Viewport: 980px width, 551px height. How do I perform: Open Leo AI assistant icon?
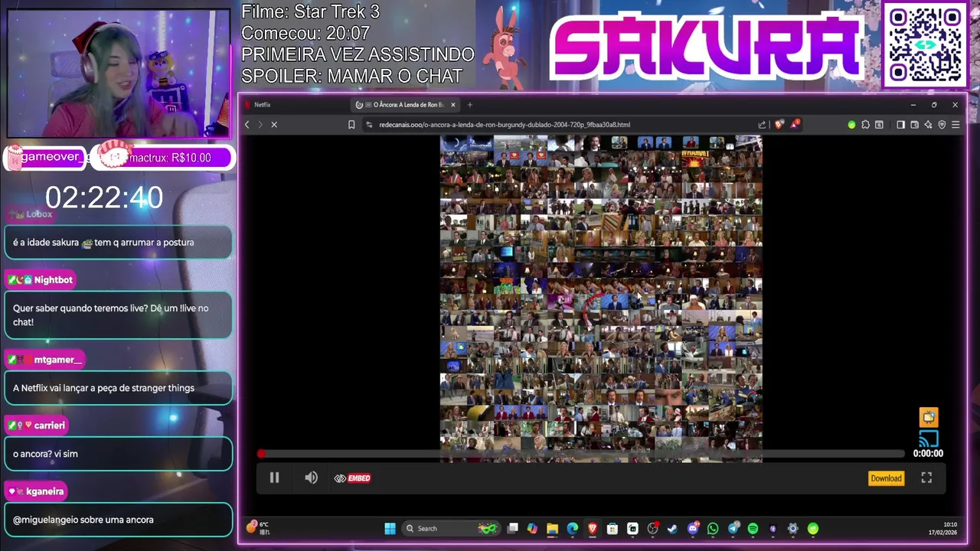(x=928, y=125)
